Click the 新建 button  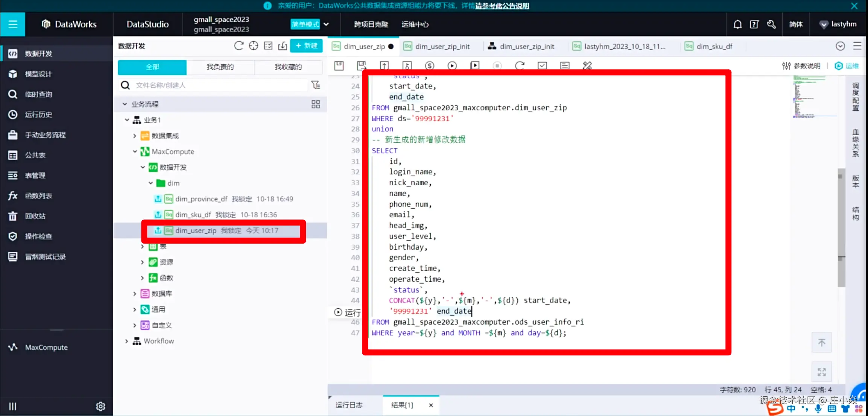[306, 46]
